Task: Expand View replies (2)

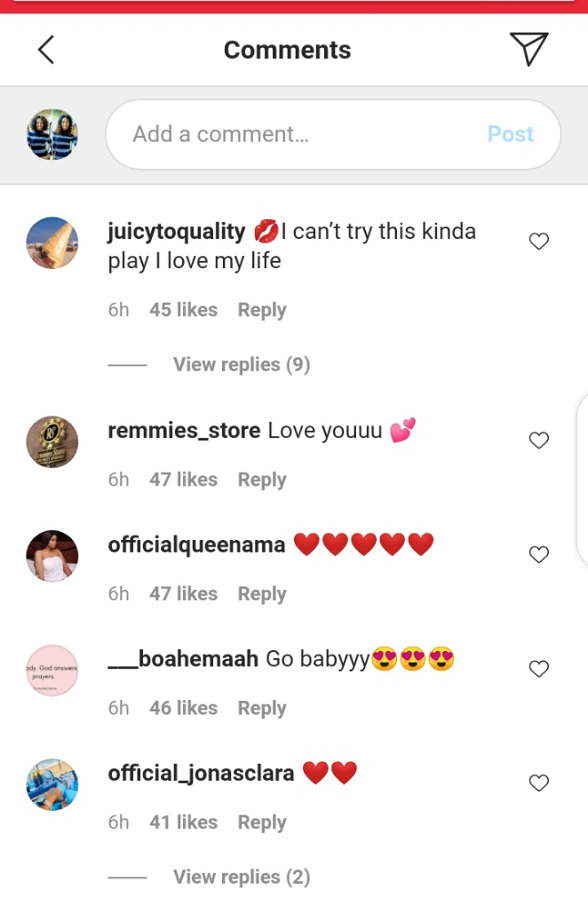Action: coord(241,877)
